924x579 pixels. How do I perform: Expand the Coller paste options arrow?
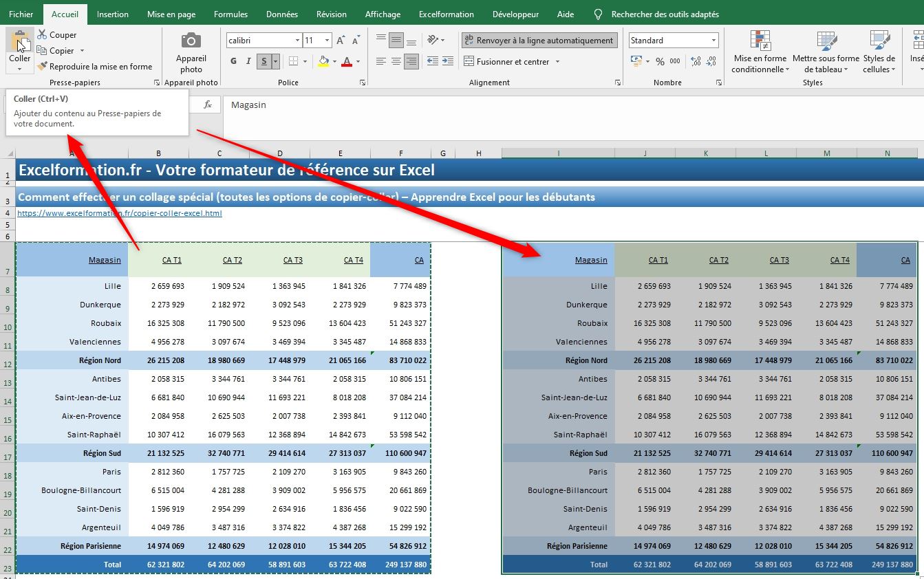(x=19, y=69)
